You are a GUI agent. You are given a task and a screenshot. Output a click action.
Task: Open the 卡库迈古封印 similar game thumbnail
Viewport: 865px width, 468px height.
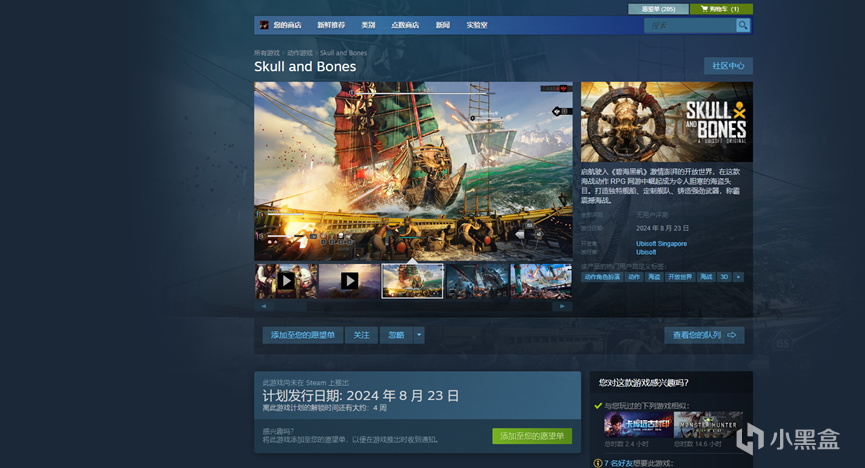point(639,425)
